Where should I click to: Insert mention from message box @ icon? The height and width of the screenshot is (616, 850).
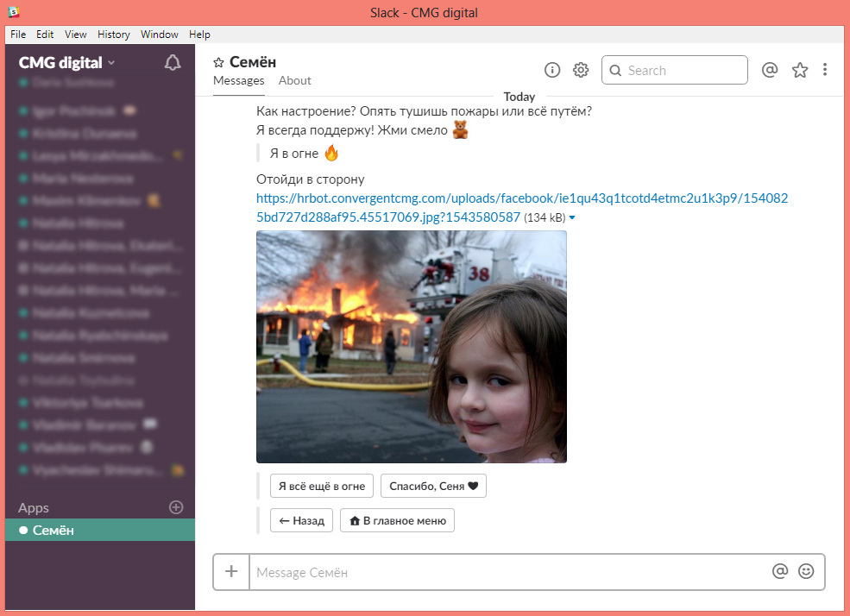pyautogui.click(x=779, y=571)
